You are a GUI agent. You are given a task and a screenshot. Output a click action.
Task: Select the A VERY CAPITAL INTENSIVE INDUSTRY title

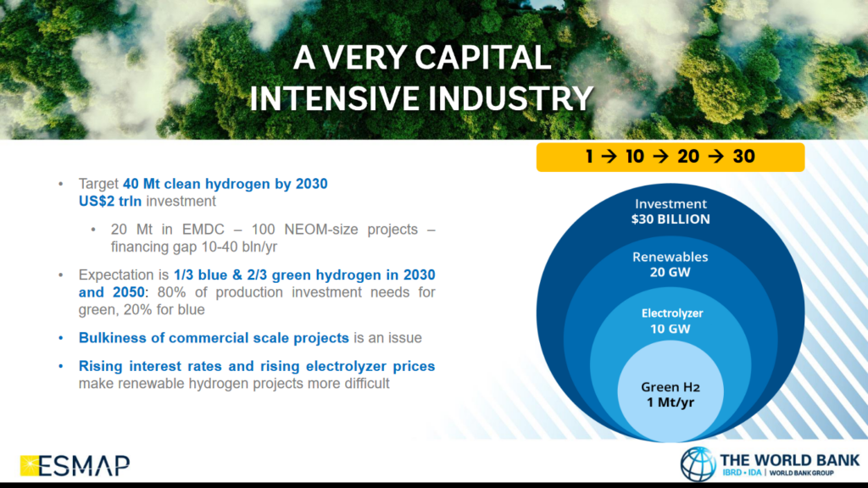(x=421, y=78)
